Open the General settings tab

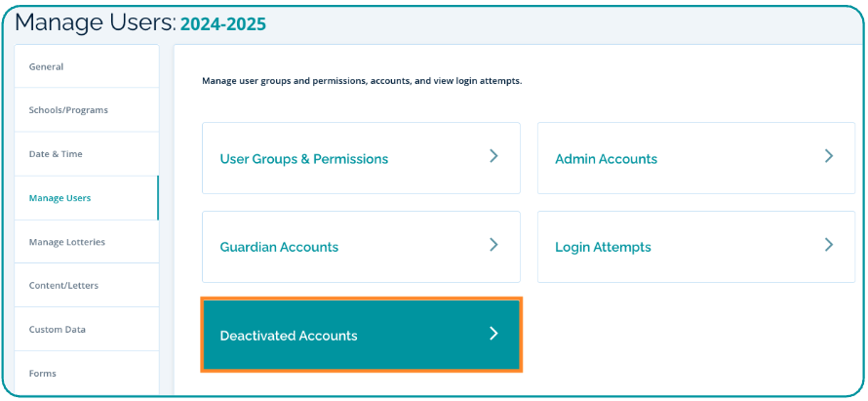47,66
